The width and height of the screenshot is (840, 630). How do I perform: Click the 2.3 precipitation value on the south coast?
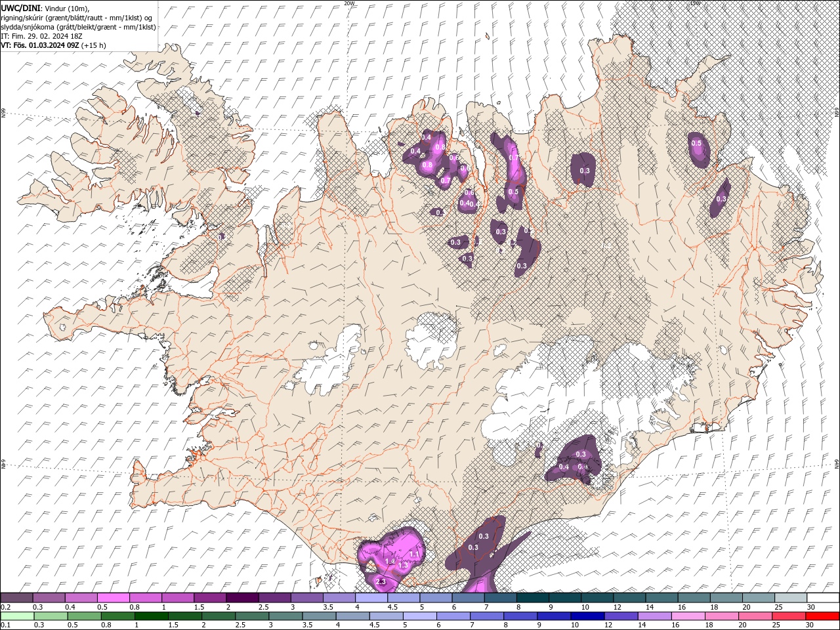tap(381, 581)
